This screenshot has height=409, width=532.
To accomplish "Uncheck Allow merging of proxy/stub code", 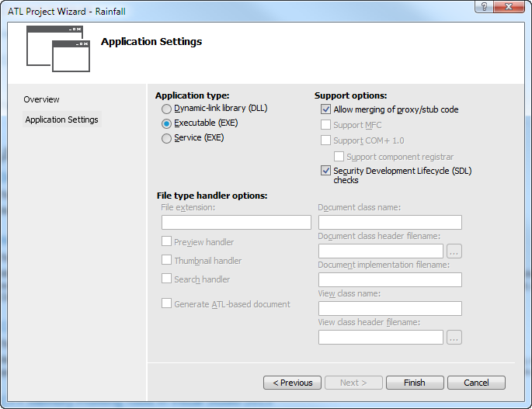I will coord(325,109).
